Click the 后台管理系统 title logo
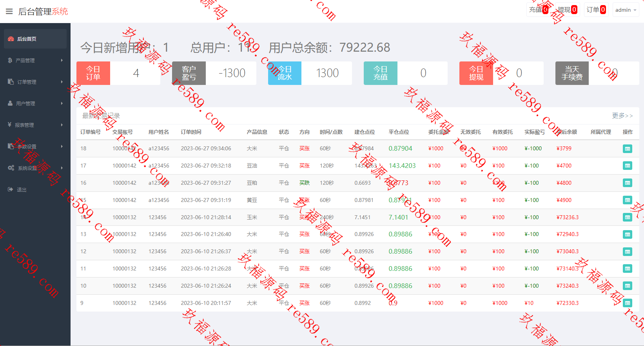The height and width of the screenshot is (346, 644). click(43, 12)
